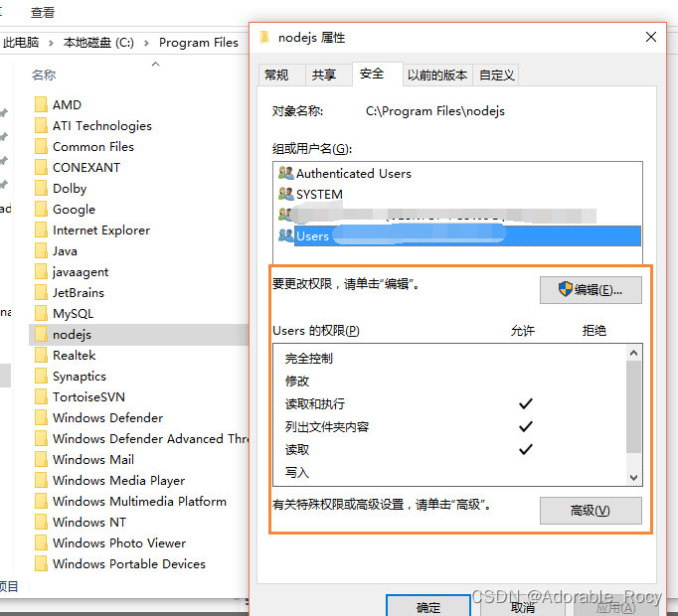Click the 取消 button
678x616 pixels.
(522, 607)
